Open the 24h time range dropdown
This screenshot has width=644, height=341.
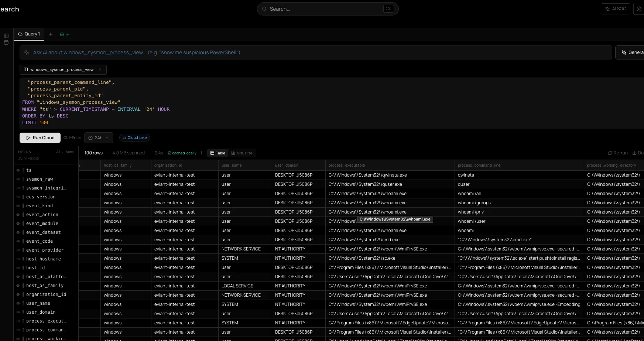[99, 138]
